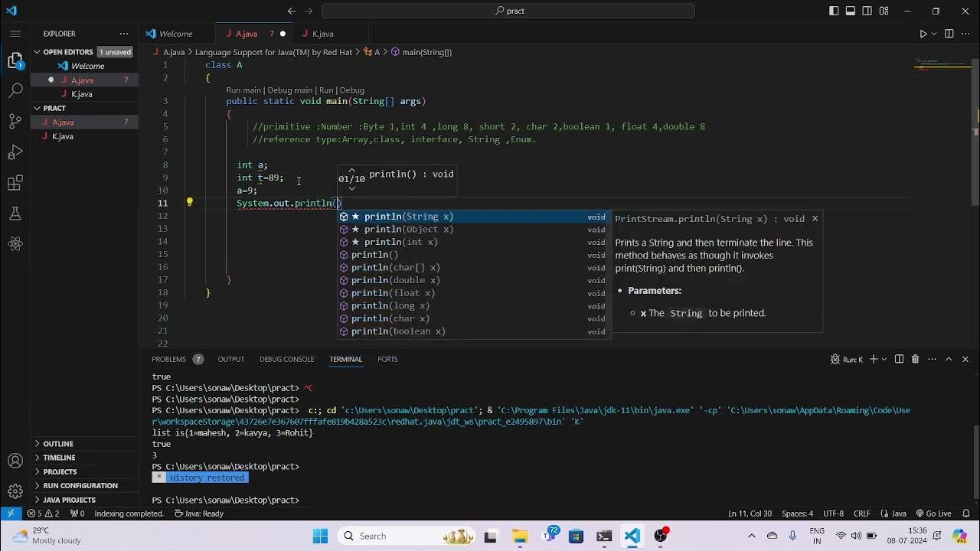Click the lightbulb code action icon

(x=190, y=203)
